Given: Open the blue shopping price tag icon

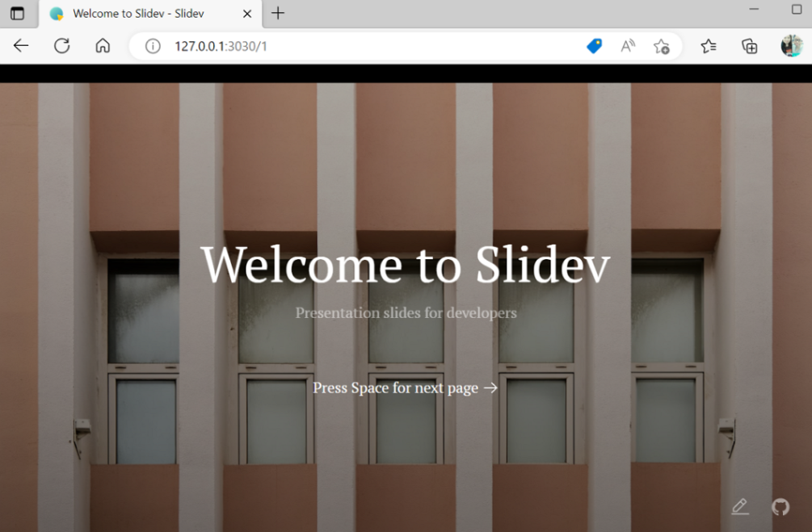Looking at the screenshot, I should (594, 46).
